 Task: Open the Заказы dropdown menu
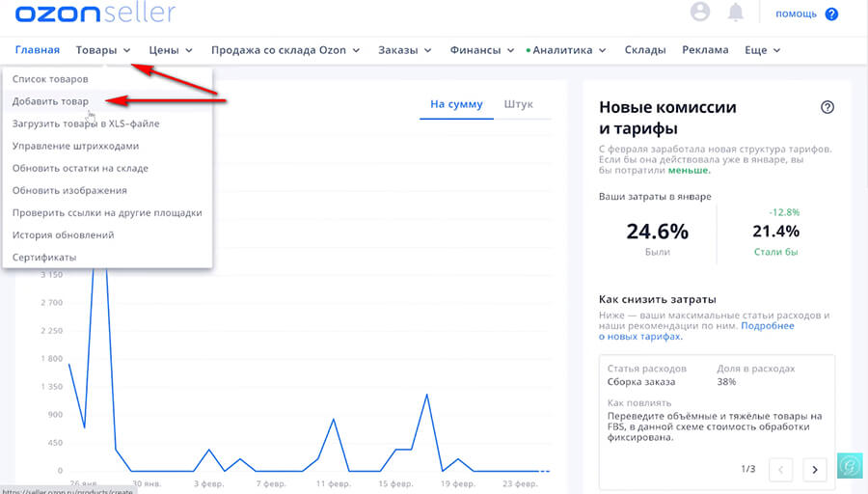pyautogui.click(x=405, y=50)
